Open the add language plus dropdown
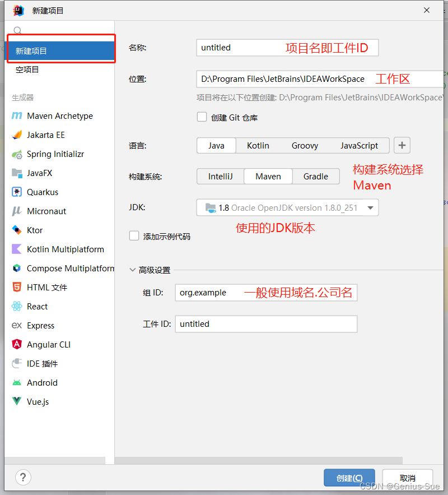 402,145
